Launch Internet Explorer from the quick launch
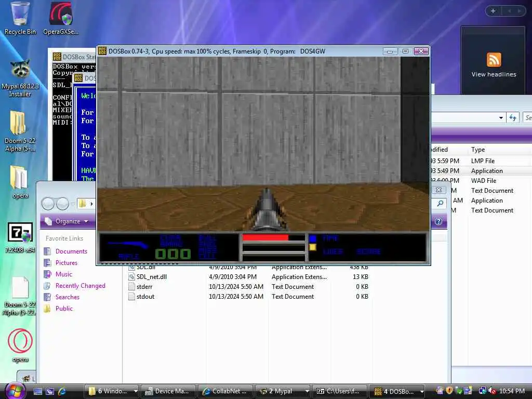The width and height of the screenshot is (532, 399). 62,391
